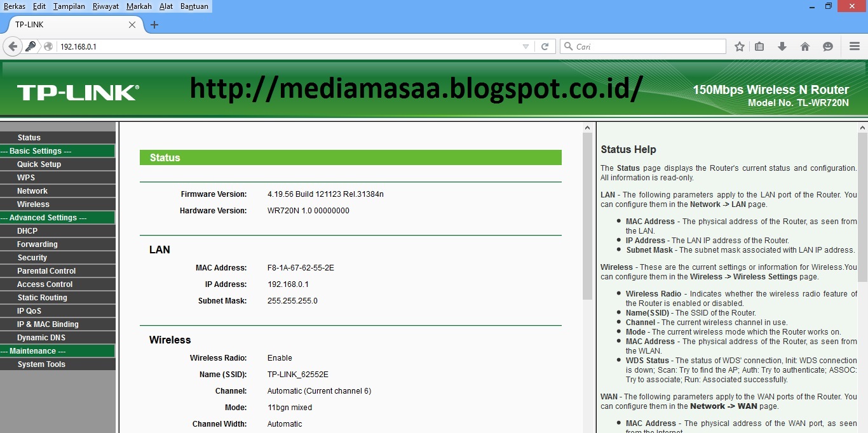
Task: Open Static Routing in sidebar
Action: (x=58, y=298)
